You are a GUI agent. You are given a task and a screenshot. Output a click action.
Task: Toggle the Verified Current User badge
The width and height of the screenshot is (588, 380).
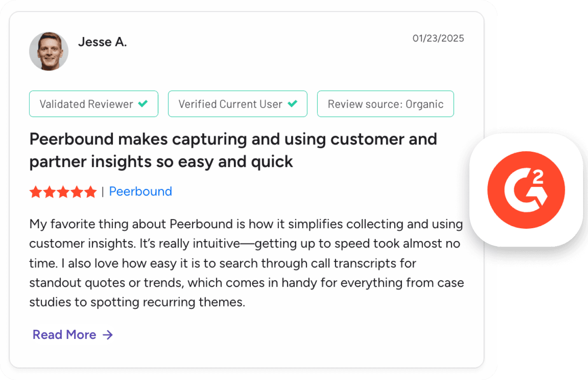click(x=238, y=104)
